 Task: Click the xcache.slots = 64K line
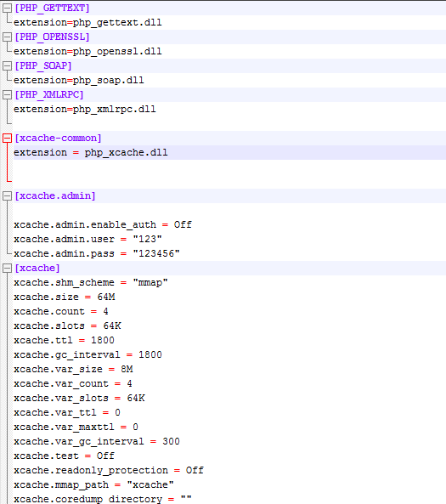click(x=67, y=326)
